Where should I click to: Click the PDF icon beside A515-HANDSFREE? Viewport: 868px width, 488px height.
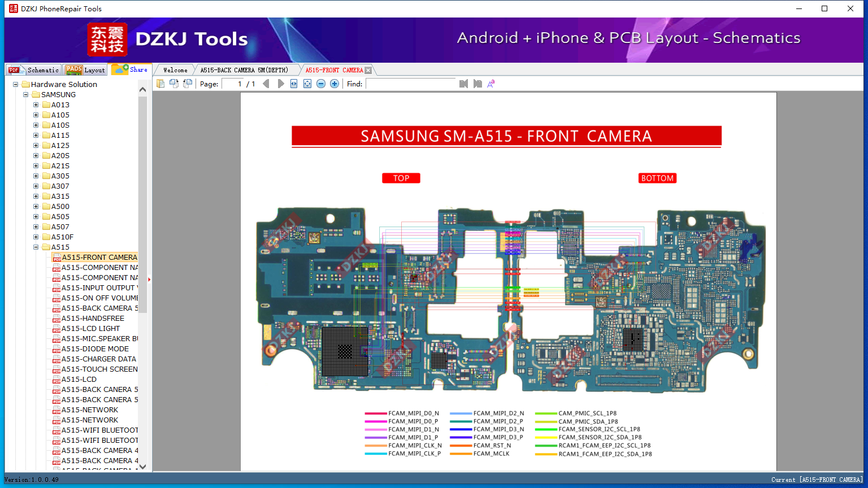pos(57,319)
